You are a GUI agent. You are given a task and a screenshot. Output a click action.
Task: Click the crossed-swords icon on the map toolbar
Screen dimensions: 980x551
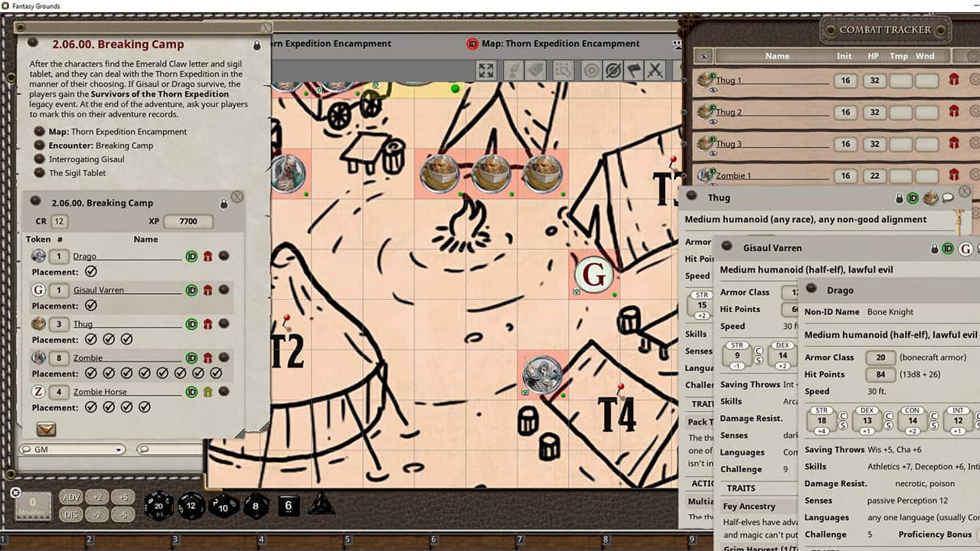point(655,71)
